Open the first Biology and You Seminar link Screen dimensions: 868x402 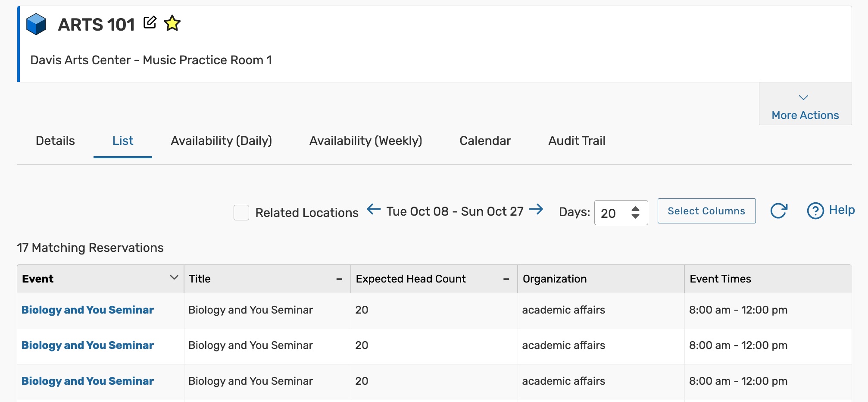pyautogui.click(x=87, y=310)
